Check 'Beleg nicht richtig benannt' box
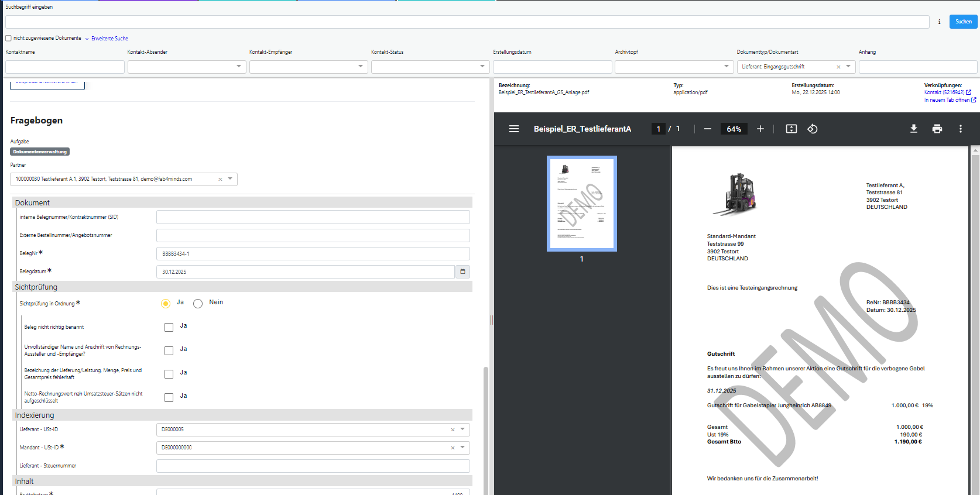The height and width of the screenshot is (495, 980). coord(169,327)
